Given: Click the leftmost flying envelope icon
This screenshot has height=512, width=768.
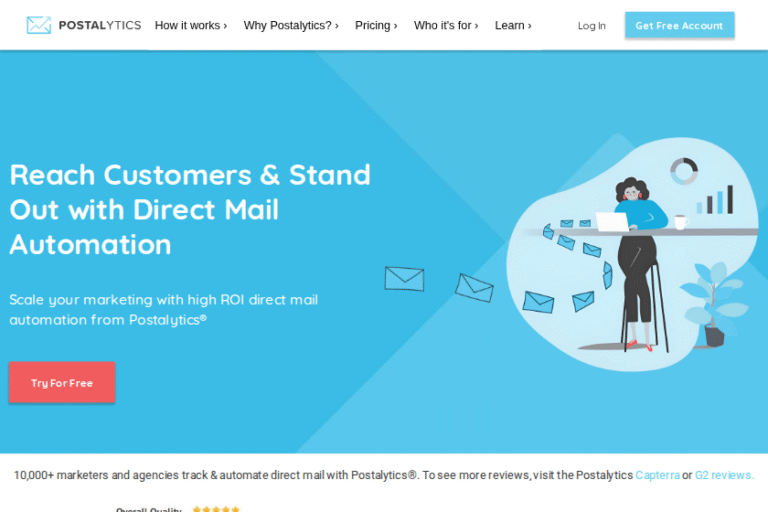Looking at the screenshot, I should [404, 279].
